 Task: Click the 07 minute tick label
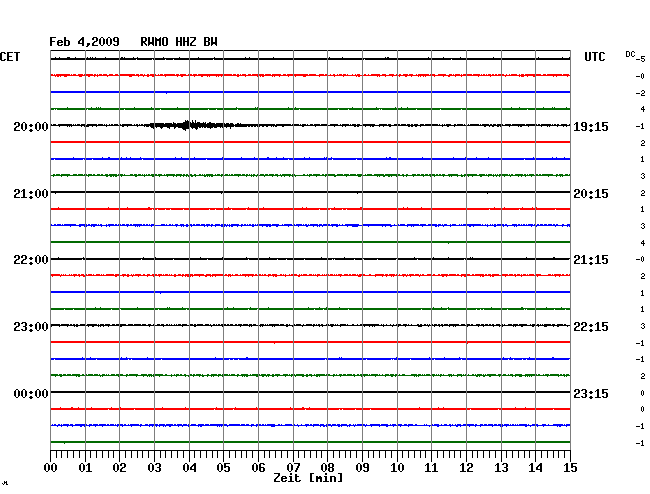(x=293, y=467)
